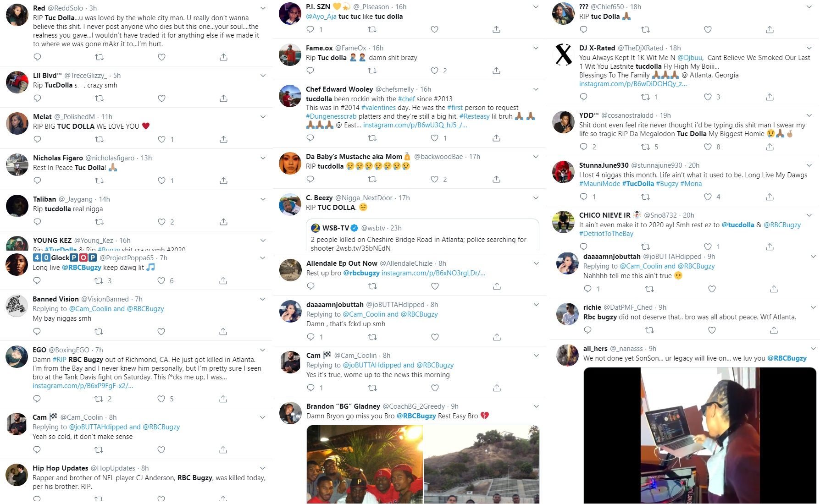Retweet Melat's RIP BIG TUC DOLLA tweet
The image size is (820, 504).
point(99,139)
